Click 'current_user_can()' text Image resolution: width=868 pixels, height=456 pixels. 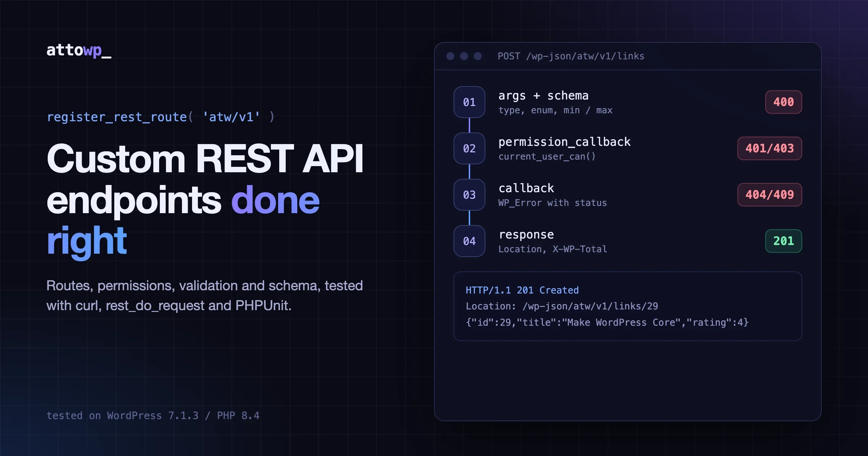point(547,156)
